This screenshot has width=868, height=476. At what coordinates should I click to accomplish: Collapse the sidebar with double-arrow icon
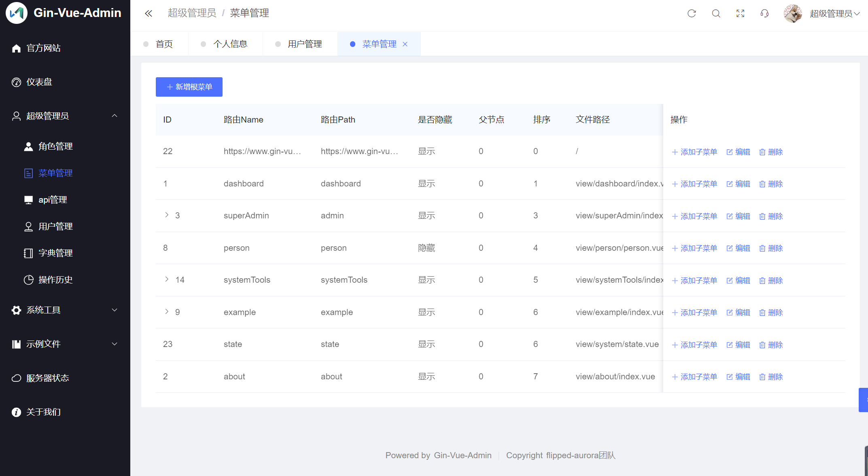pyautogui.click(x=149, y=13)
